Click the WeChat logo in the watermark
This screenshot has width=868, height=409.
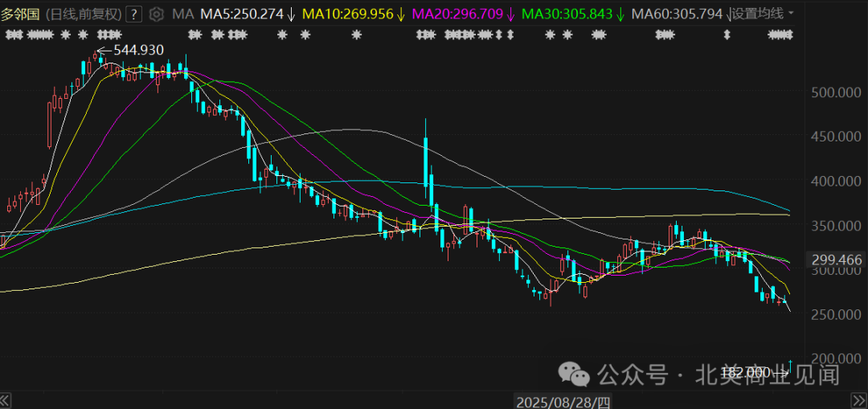575,374
